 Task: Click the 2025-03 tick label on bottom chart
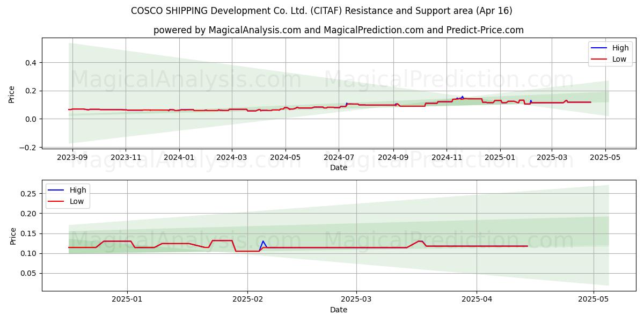(x=357, y=299)
